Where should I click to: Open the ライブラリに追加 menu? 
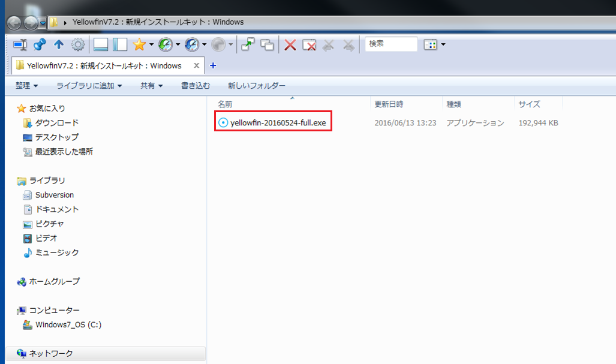click(x=89, y=86)
